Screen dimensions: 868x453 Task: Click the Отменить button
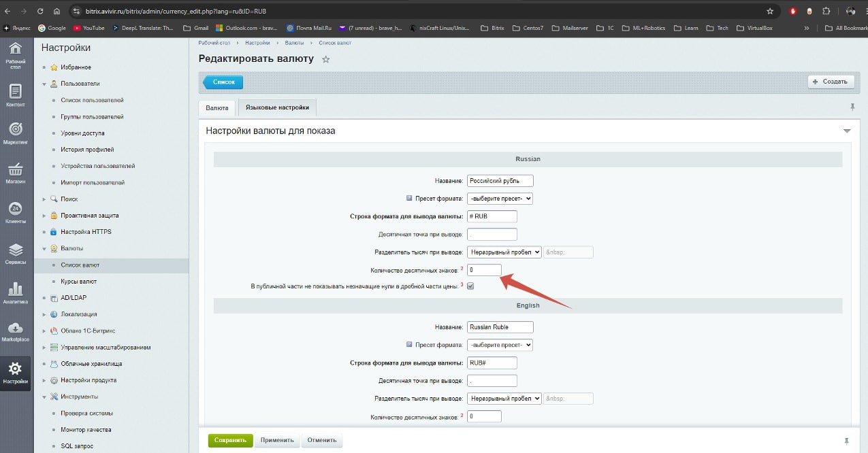[x=322, y=440]
